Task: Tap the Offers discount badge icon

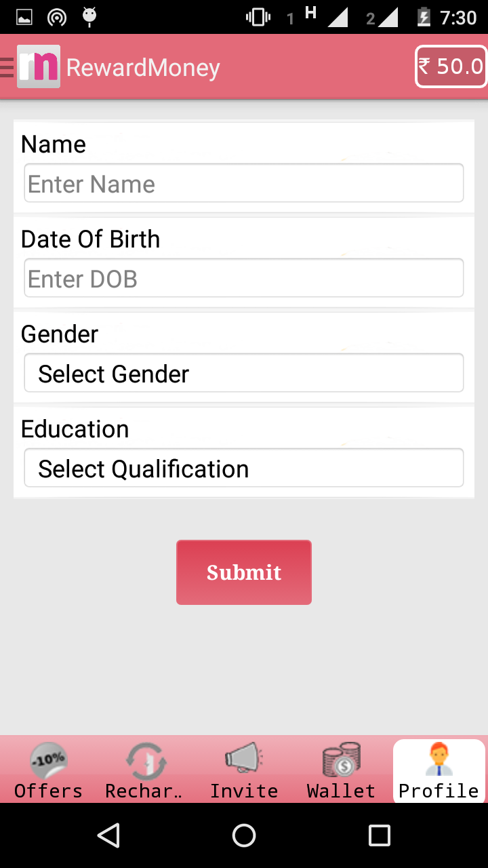Action: coord(49,759)
